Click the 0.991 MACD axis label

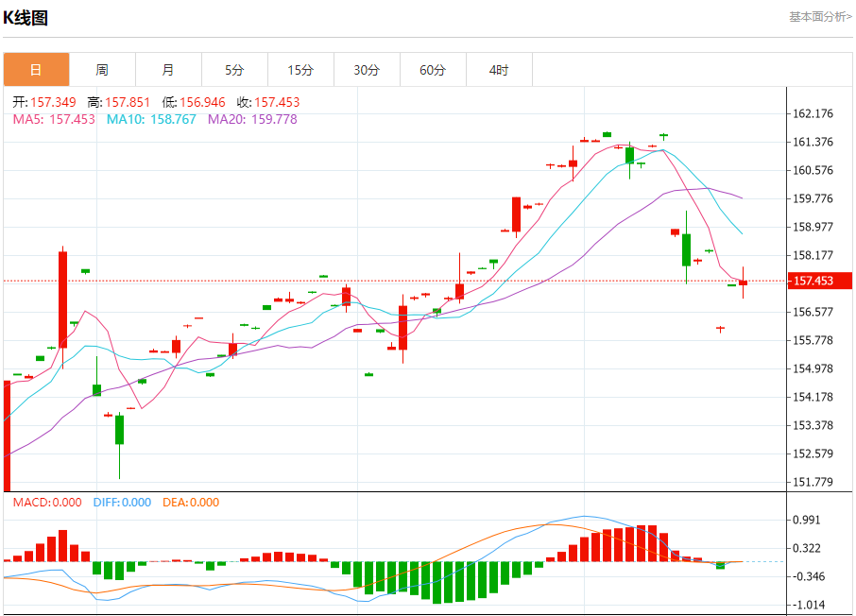[807, 520]
